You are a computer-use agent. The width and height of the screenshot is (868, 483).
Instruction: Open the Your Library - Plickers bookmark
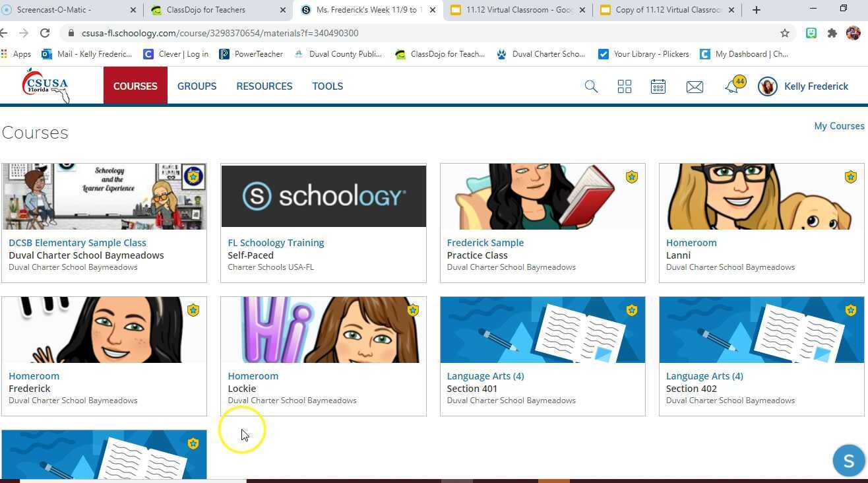click(x=644, y=54)
